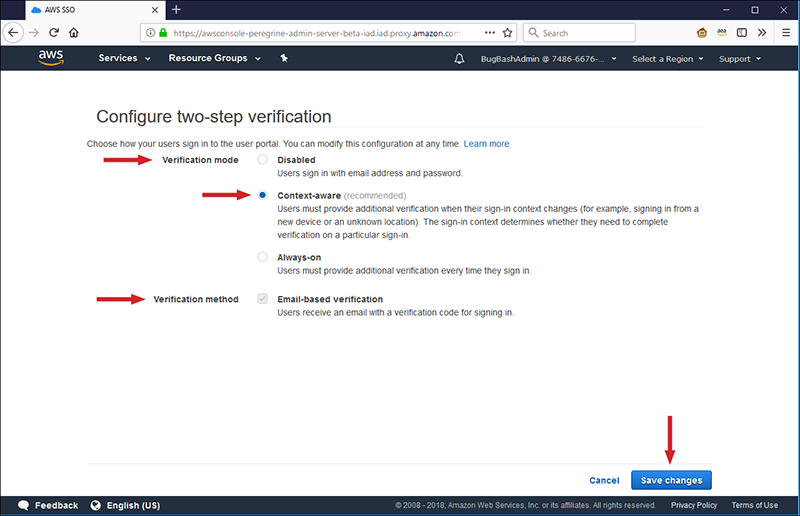Click the Save changes button
800x516 pixels.
[671, 480]
